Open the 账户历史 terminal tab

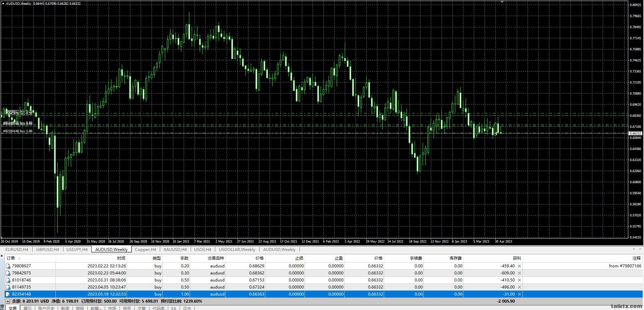pos(46,308)
